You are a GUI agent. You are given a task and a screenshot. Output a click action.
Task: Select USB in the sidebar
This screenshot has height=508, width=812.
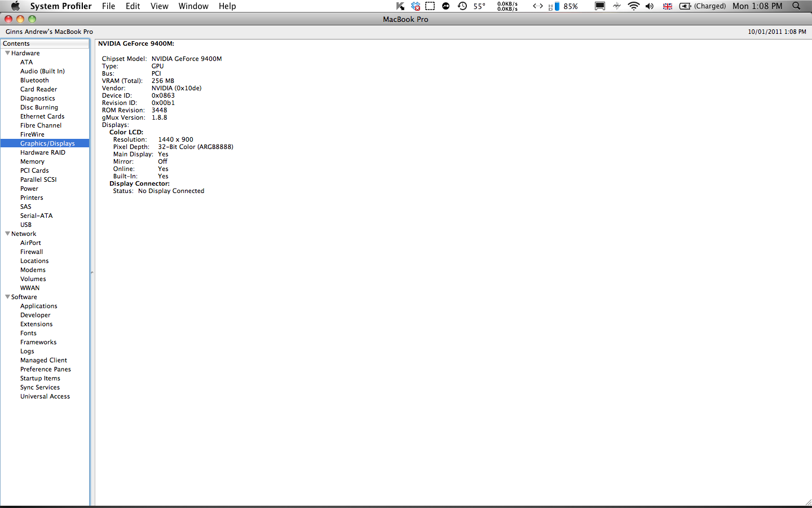pos(26,225)
